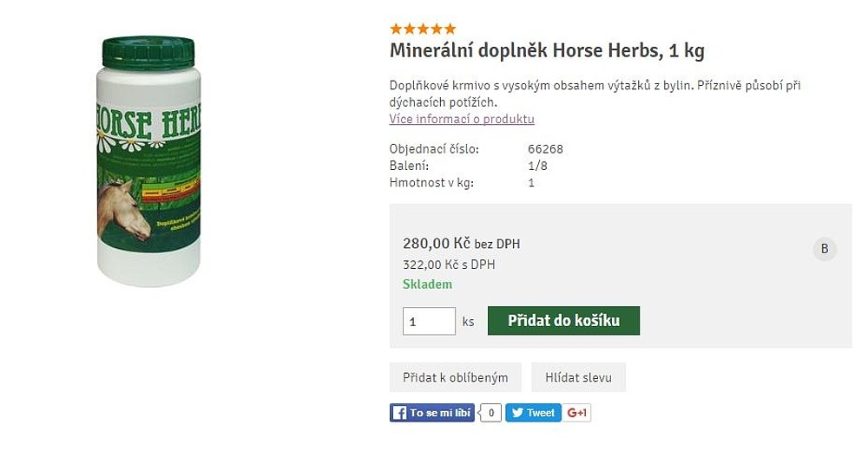Select the fifth star of the rating
Viewport: 868px width, 451px height.
tap(450, 29)
